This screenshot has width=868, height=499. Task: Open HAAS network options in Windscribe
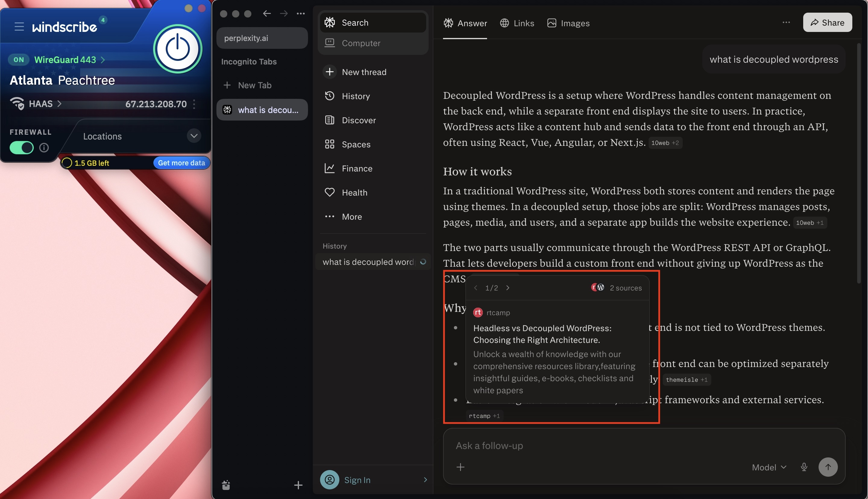[x=45, y=103]
